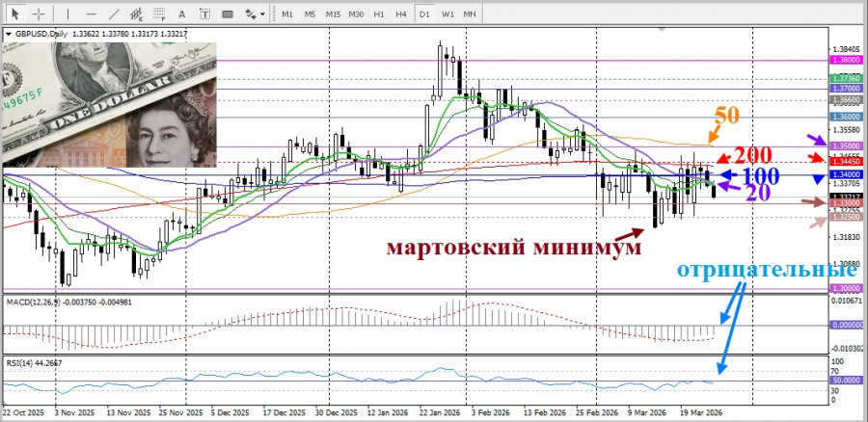Click the GBPUSD,Daily symbol title text
868x422 pixels.
click(x=41, y=35)
